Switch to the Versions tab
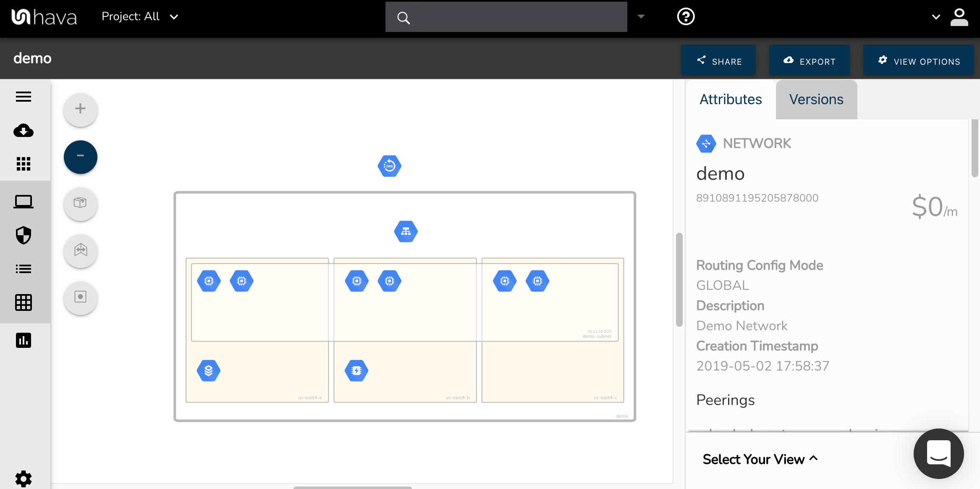This screenshot has width=980, height=489. coord(816,100)
